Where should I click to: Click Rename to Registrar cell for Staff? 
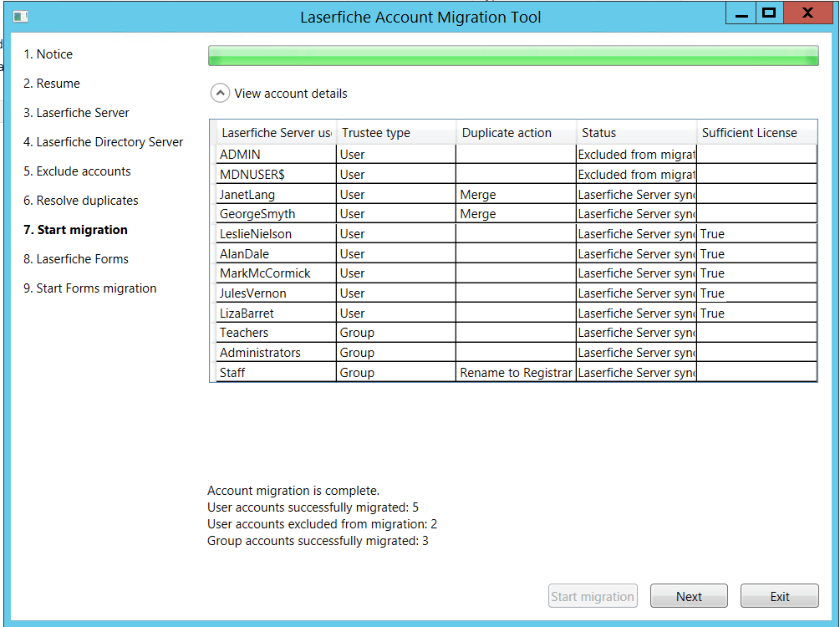tap(516, 373)
